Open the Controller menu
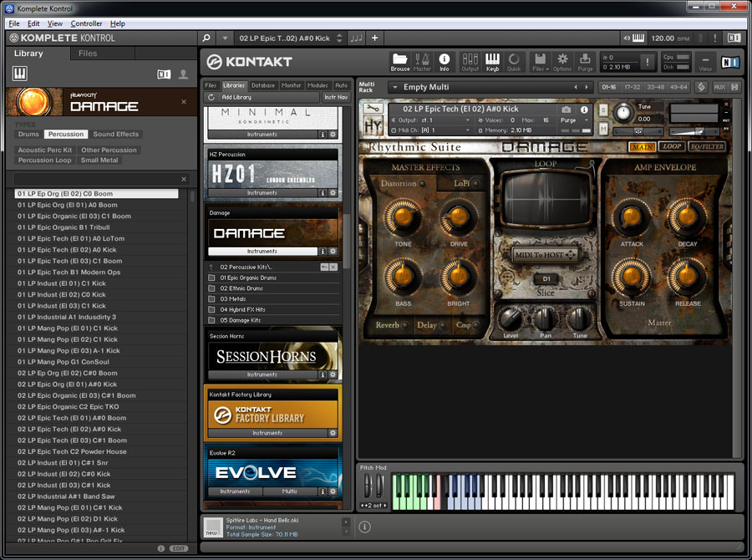 click(86, 23)
